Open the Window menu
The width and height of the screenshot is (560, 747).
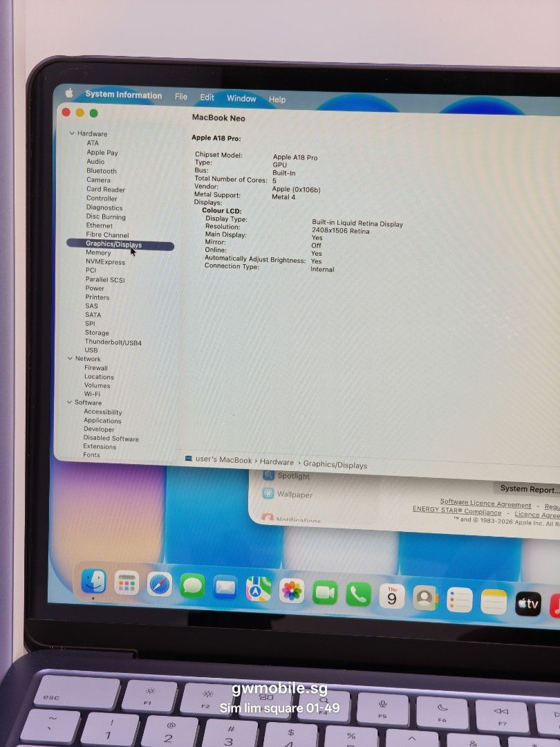(241, 99)
